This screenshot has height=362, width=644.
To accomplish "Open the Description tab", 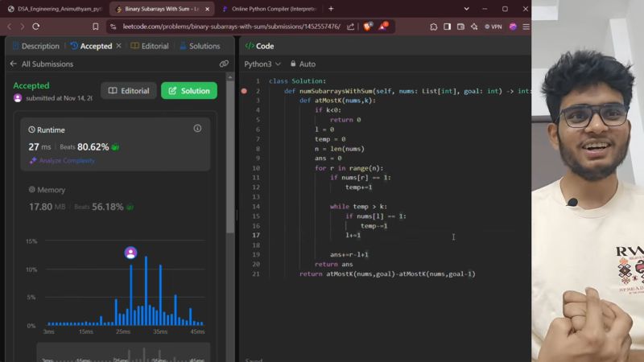I will tap(36, 46).
